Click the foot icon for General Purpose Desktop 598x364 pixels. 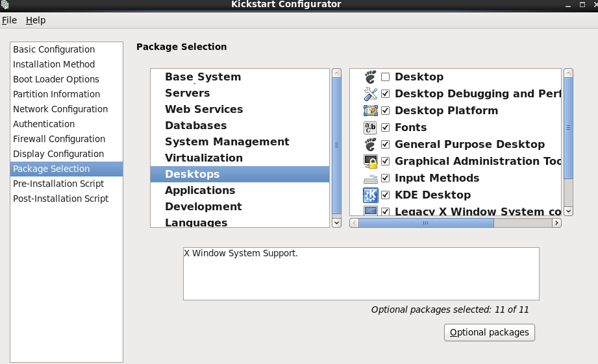370,145
